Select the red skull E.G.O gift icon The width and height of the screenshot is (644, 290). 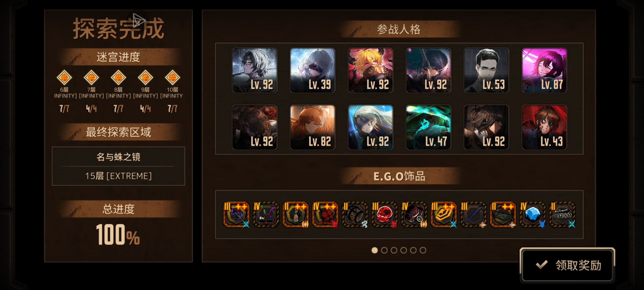pyautogui.click(x=385, y=215)
